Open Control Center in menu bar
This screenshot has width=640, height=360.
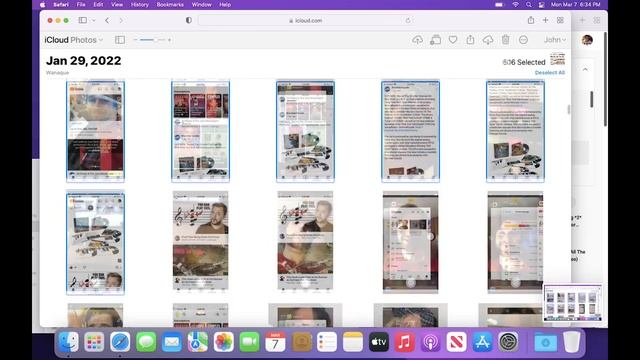point(541,4)
